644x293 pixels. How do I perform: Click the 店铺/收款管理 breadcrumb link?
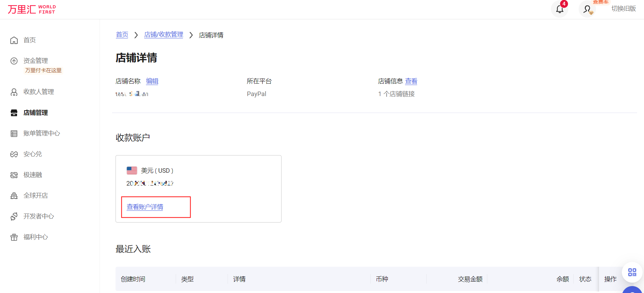click(164, 35)
